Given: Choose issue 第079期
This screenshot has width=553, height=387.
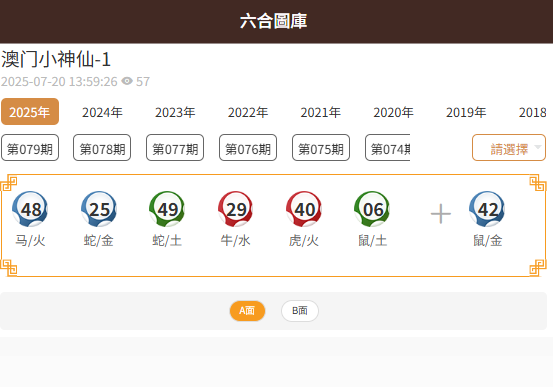Looking at the screenshot, I should tap(30, 148).
